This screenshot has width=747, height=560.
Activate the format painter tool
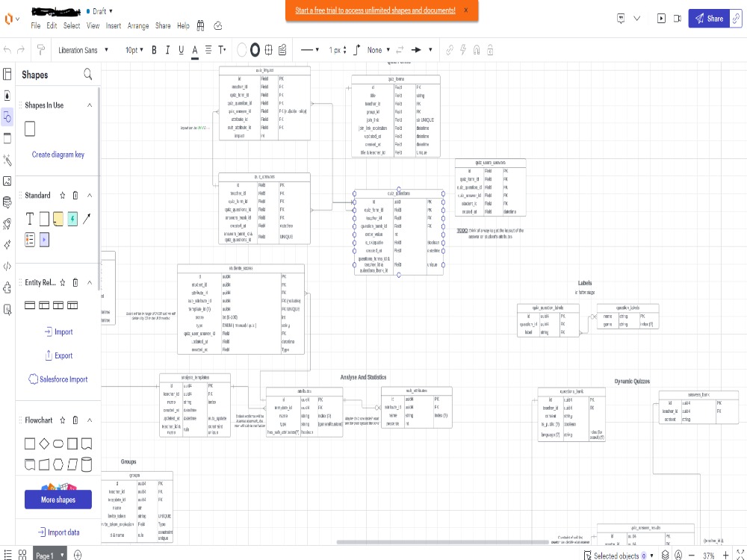[x=41, y=49]
